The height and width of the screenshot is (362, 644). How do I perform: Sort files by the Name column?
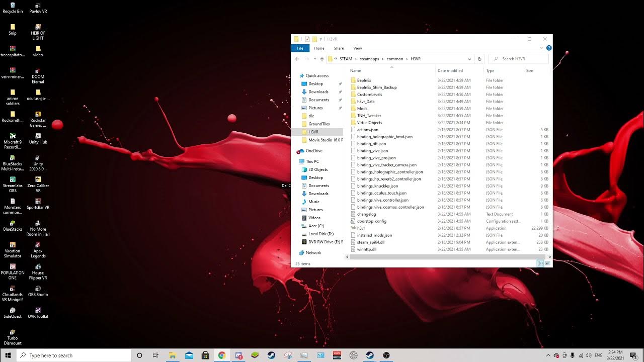tap(356, 71)
